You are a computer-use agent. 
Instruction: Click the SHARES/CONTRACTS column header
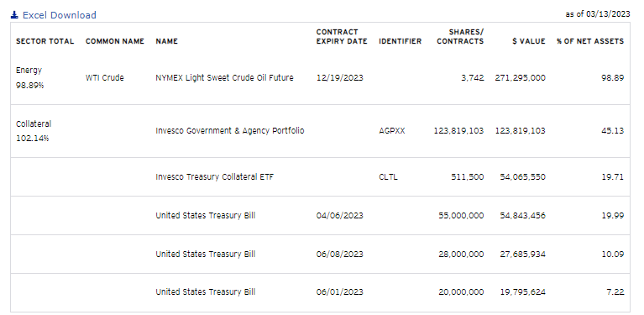click(x=460, y=37)
